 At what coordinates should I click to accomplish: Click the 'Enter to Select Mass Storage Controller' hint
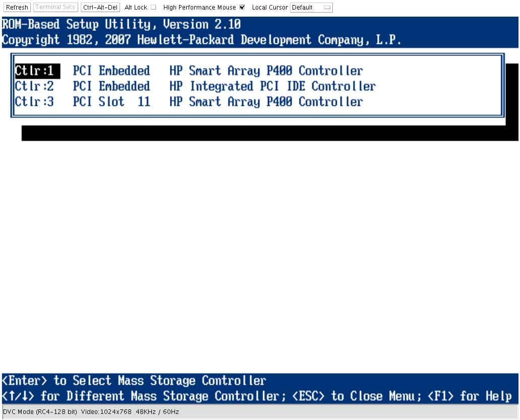(x=134, y=381)
